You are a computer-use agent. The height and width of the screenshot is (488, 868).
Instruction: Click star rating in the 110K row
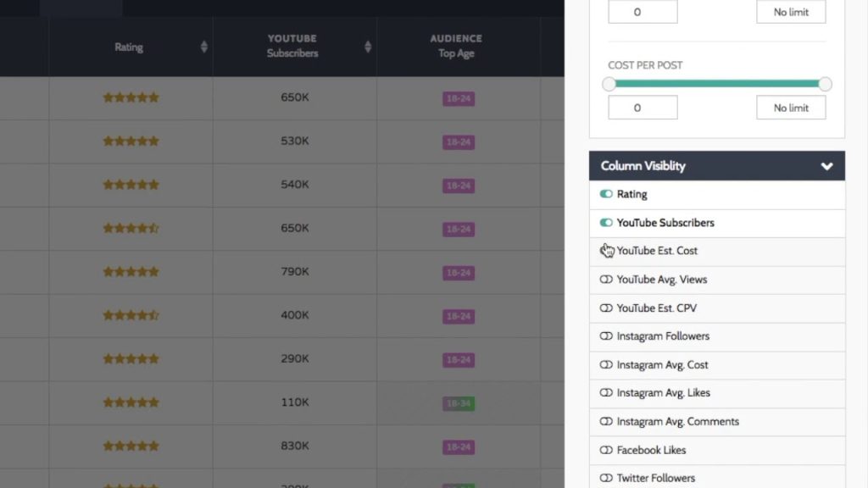(131, 402)
